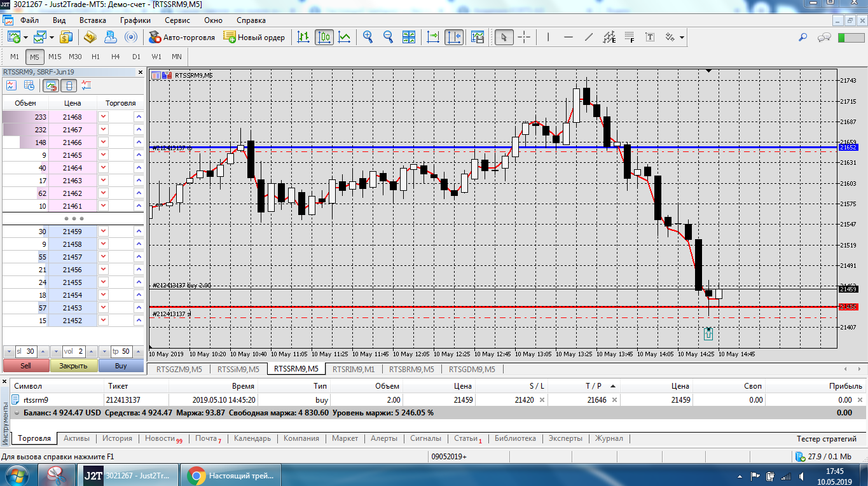
Task: Switch chart to bar chart mode
Action: tap(304, 38)
